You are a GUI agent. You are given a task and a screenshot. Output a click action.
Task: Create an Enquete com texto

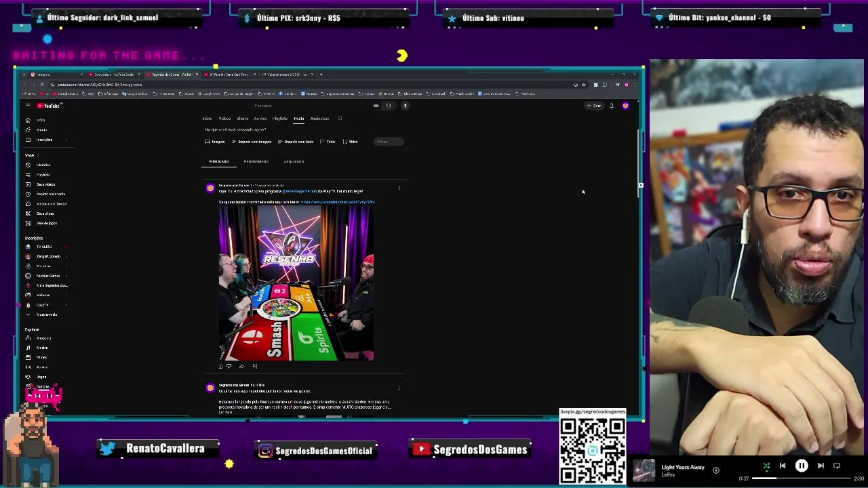tap(296, 142)
